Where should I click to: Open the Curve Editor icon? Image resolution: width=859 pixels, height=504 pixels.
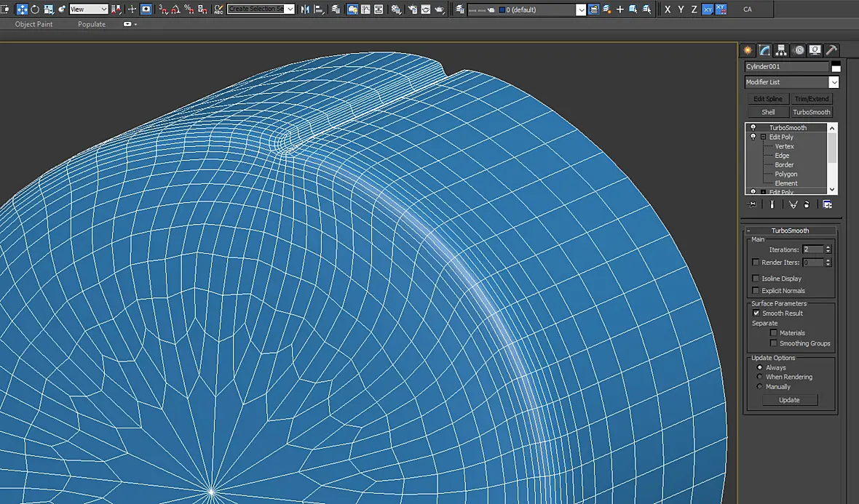365,9
